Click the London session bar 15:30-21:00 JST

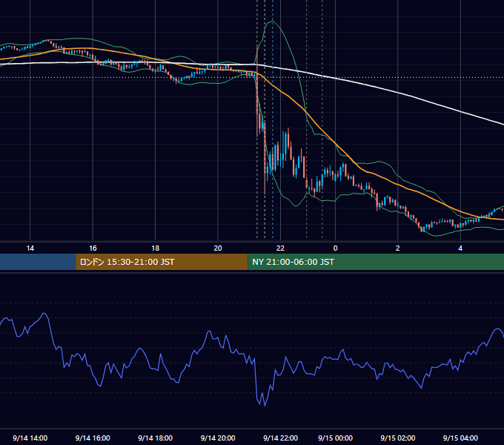coord(162,262)
